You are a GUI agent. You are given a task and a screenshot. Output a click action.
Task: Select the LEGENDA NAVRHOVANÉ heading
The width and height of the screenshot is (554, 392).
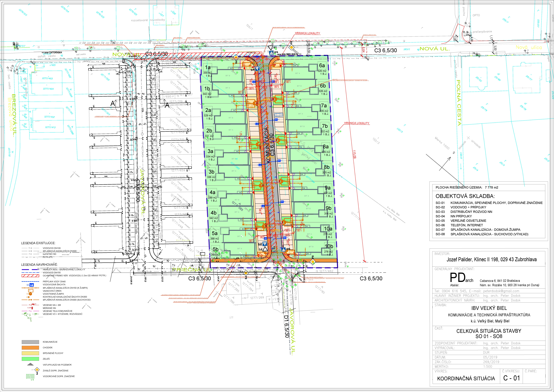pyautogui.click(x=40, y=265)
